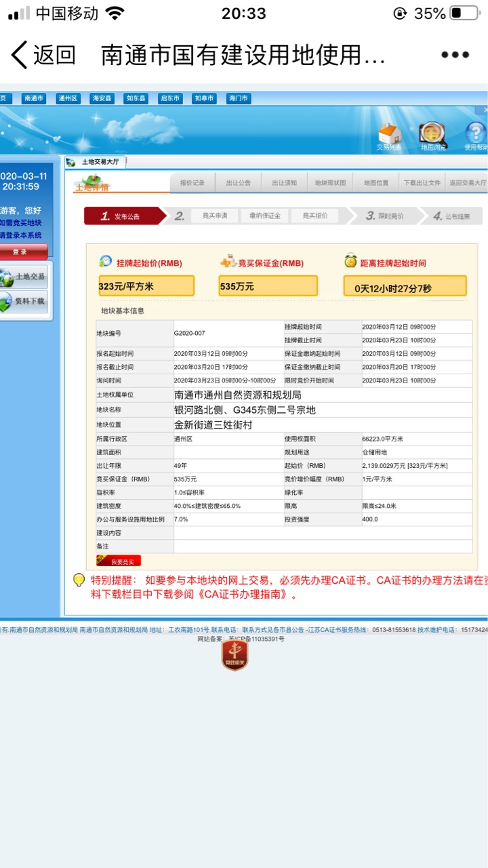Select the 海安县 region tab
The width and height of the screenshot is (488, 868).
point(102,98)
